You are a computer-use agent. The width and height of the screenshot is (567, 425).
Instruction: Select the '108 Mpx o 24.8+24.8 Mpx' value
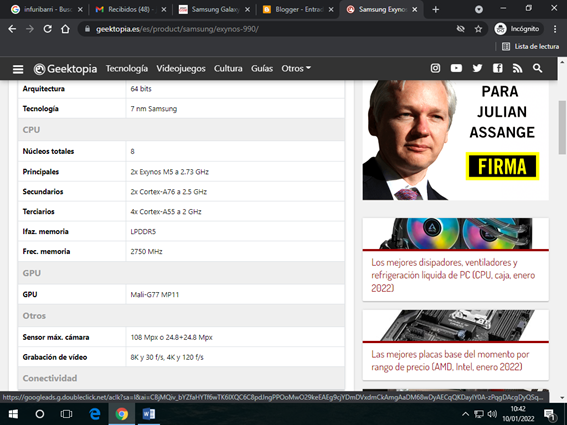coord(171,337)
